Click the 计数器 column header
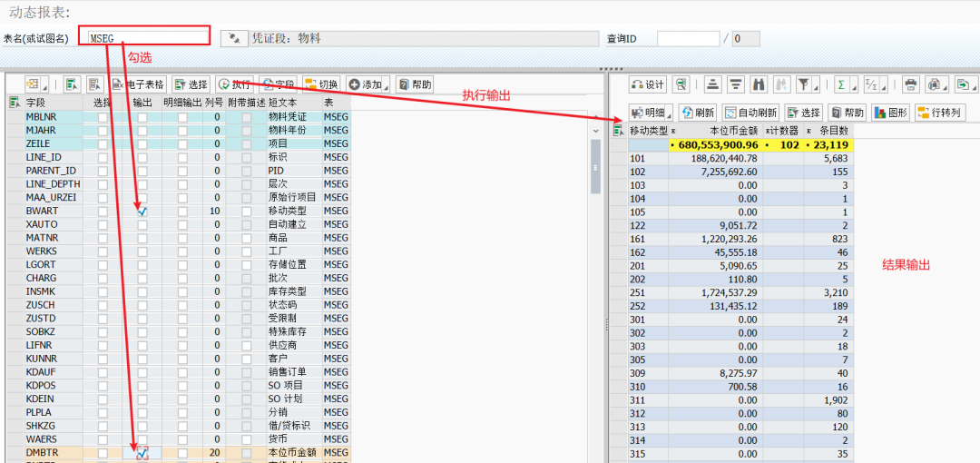This screenshot has height=463, width=980. [784, 131]
